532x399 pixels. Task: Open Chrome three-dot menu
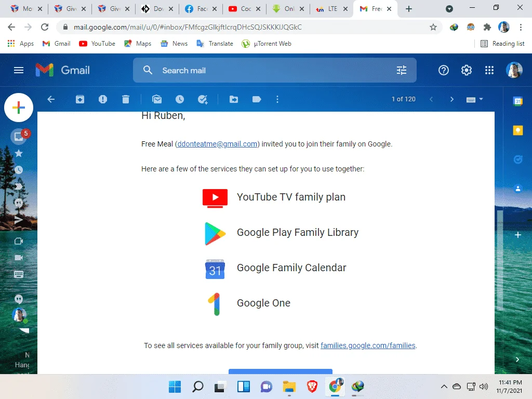pos(521,27)
